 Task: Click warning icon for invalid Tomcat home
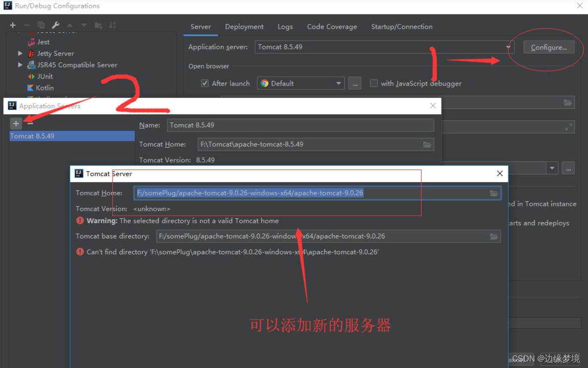80,220
